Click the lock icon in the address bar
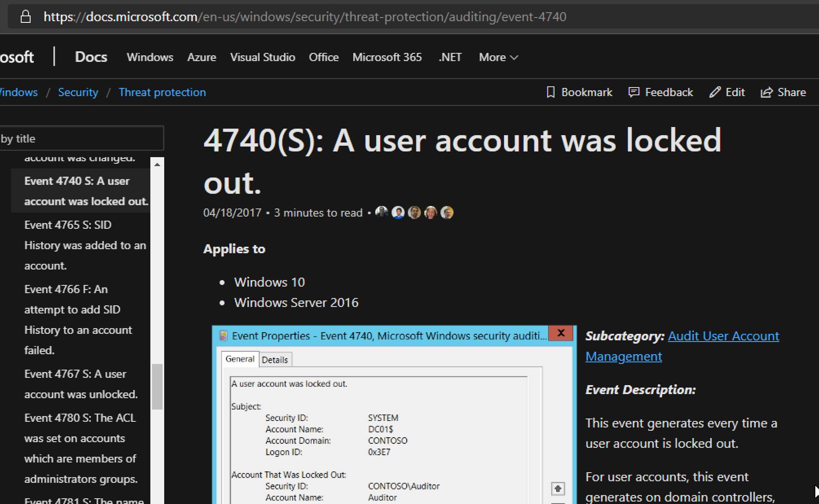Viewport: 819px width, 504px height. click(26, 17)
